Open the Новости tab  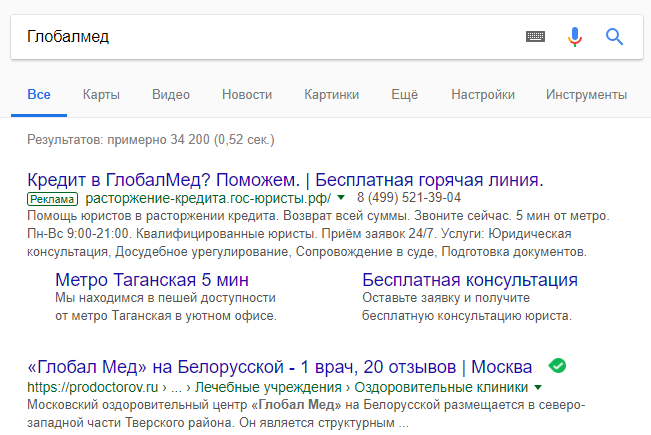[247, 95]
